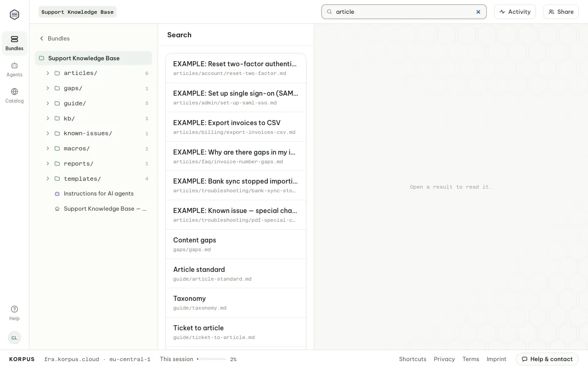Click the Support Knowledge Base breadcrumb chip
This screenshot has width=588, height=368.
tap(77, 12)
